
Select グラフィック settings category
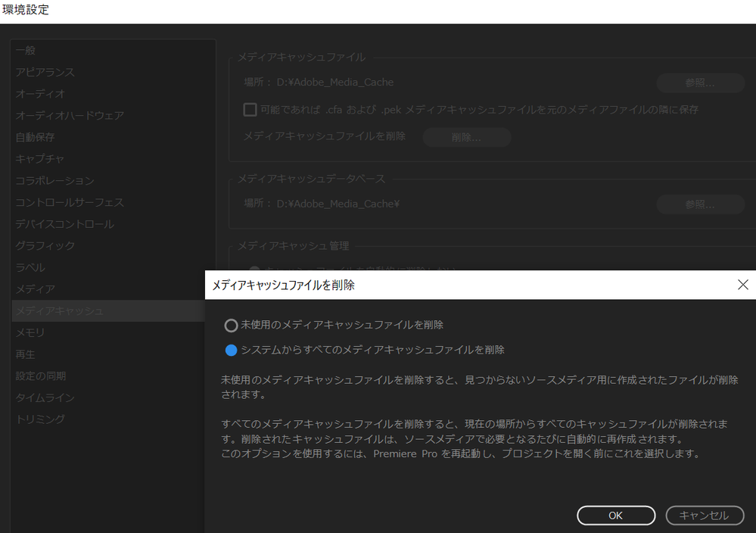pos(42,245)
